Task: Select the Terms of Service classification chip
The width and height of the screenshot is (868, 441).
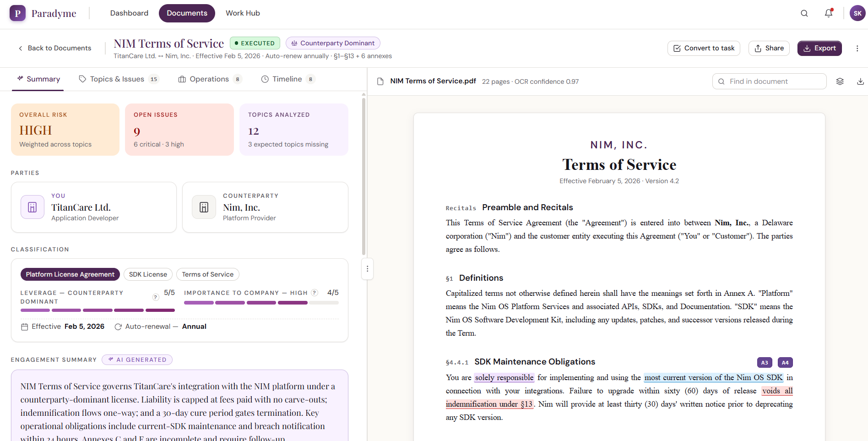Action: 208,274
